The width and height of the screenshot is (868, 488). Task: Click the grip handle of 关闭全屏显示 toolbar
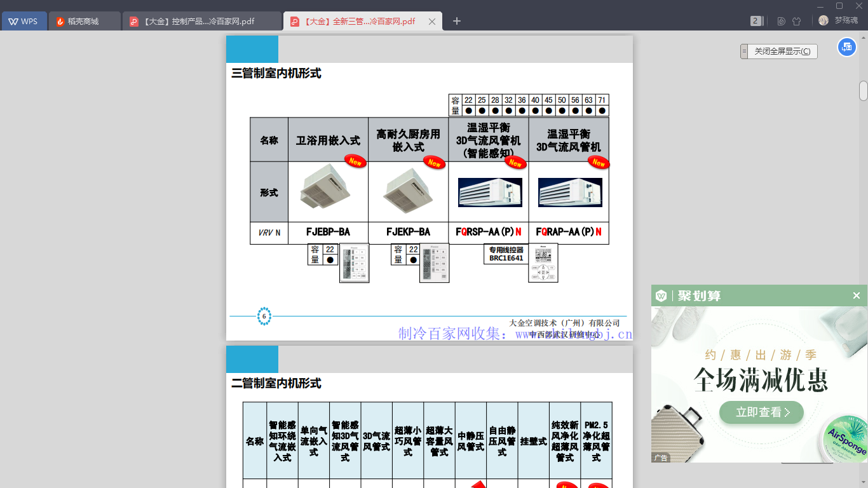tap(744, 51)
